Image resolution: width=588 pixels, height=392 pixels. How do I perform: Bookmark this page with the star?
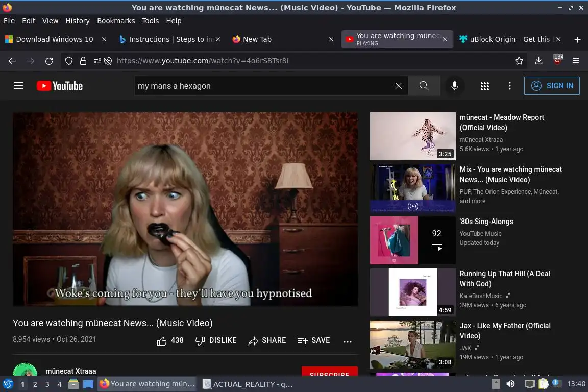tap(519, 61)
